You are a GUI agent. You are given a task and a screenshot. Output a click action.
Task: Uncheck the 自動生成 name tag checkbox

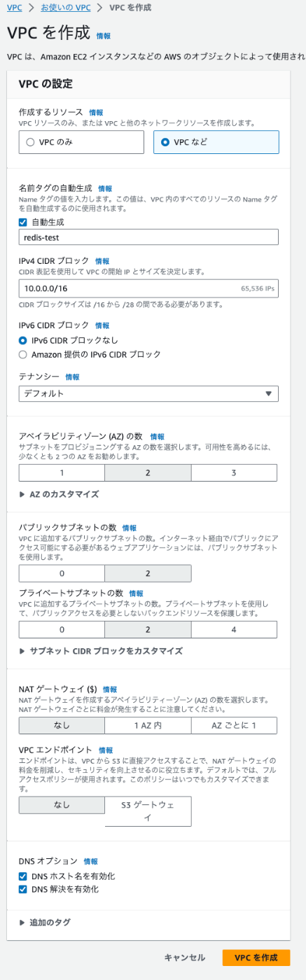(23, 222)
